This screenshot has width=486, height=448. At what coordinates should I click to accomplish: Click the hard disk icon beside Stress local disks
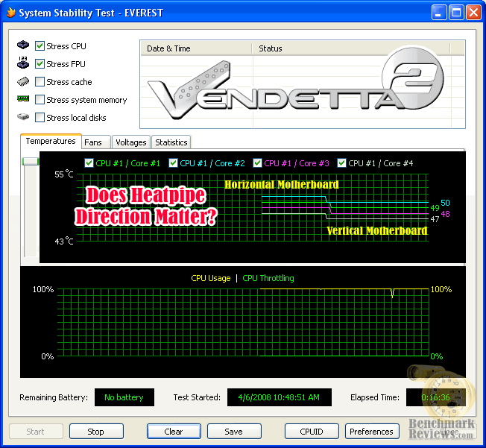[23, 117]
